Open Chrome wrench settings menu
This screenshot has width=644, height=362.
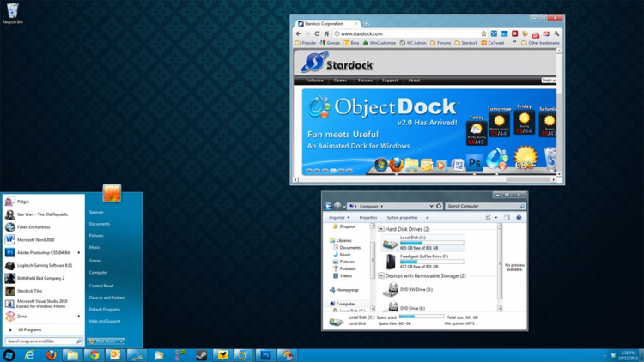click(556, 33)
